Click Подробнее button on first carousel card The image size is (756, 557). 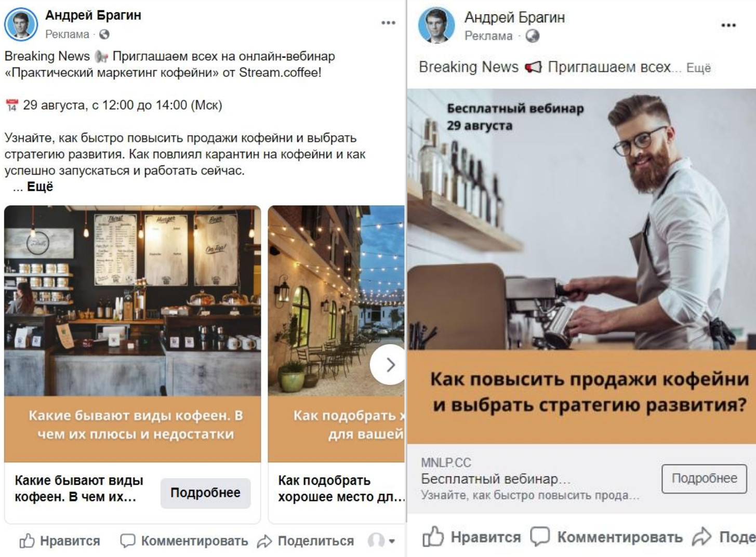[205, 493]
